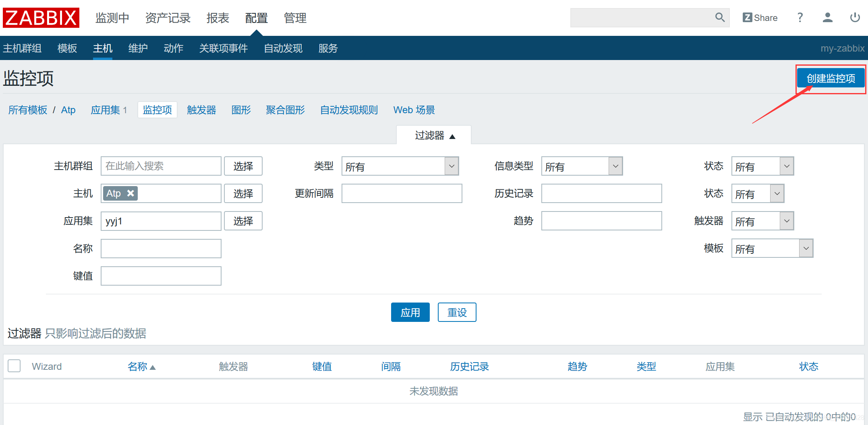Sort table by 类型 column
This screenshot has width=868, height=425.
pos(646,367)
